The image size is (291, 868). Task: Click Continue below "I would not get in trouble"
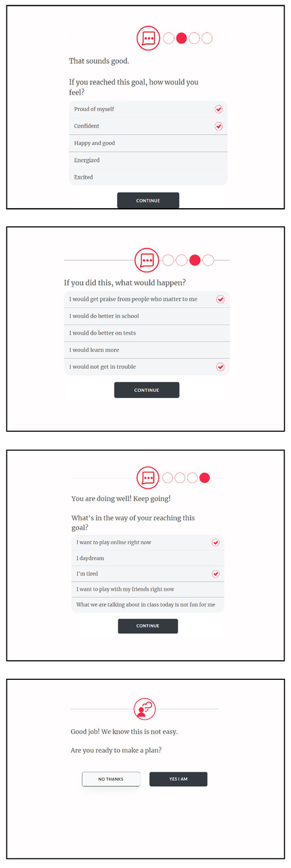147,390
